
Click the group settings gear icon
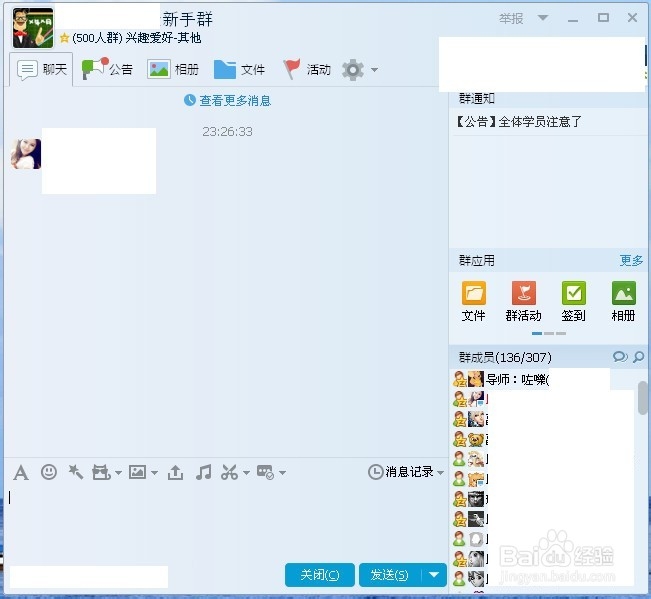(x=353, y=69)
